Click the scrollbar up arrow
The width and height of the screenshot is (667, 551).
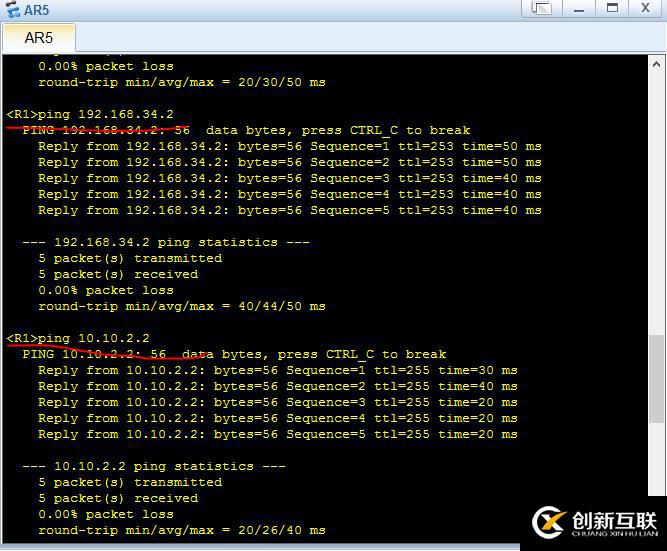(656, 65)
